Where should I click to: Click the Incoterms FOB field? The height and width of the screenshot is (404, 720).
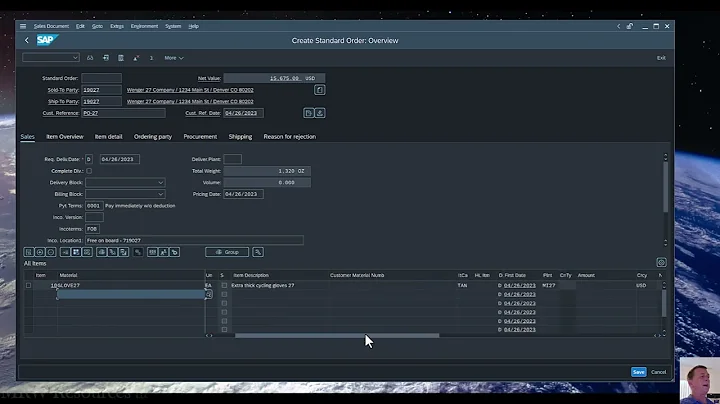click(x=92, y=229)
